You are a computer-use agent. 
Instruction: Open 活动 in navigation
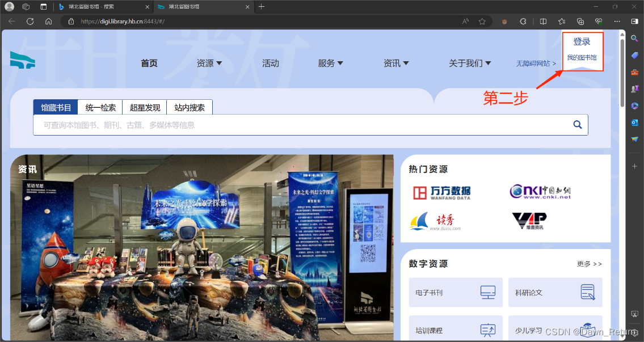click(x=270, y=63)
